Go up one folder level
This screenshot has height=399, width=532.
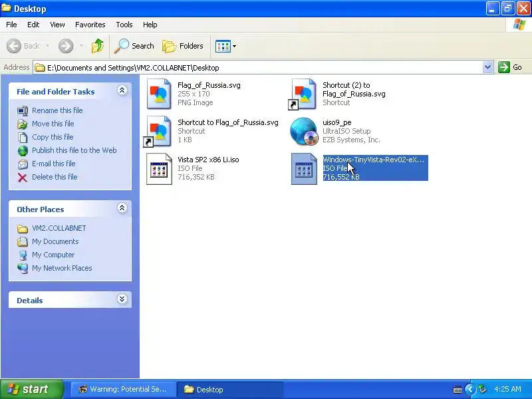pos(98,46)
